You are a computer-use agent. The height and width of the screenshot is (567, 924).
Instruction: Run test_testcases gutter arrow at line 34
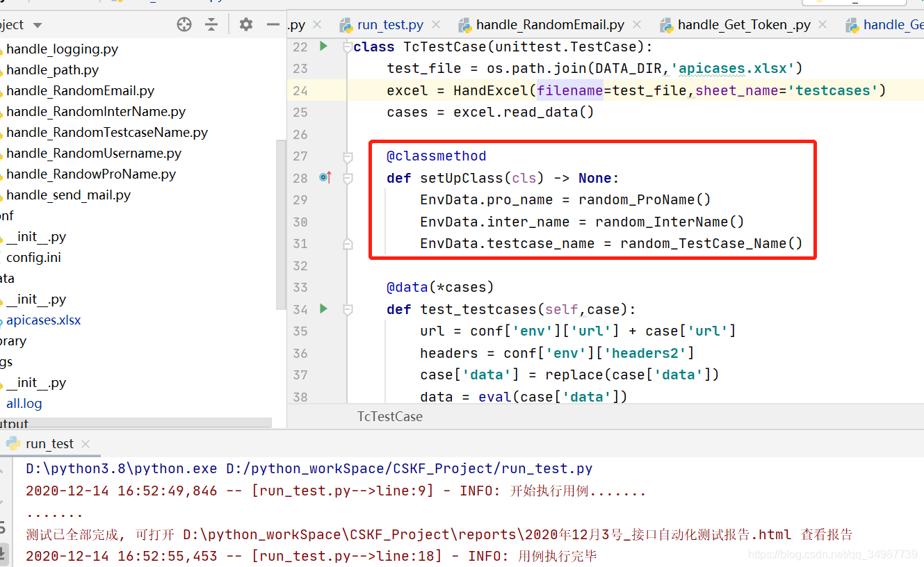323,309
